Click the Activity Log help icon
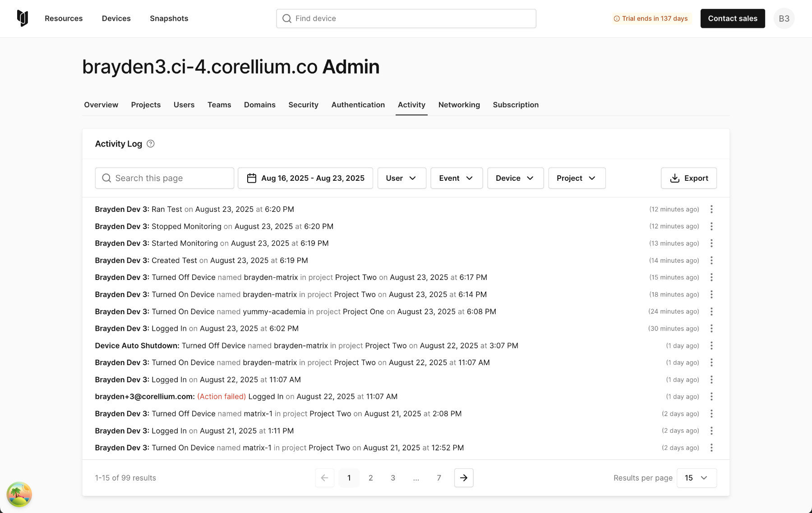The image size is (812, 513). pyautogui.click(x=151, y=144)
